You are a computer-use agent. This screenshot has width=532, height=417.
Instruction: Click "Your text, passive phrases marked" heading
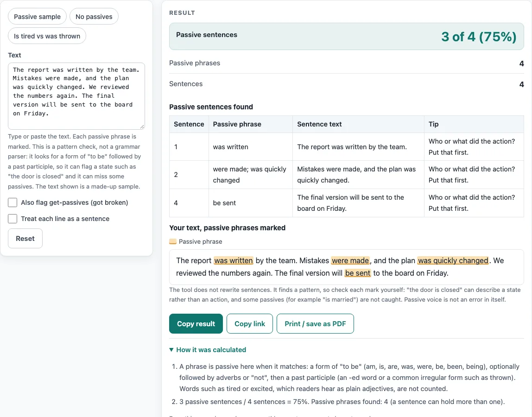click(228, 227)
